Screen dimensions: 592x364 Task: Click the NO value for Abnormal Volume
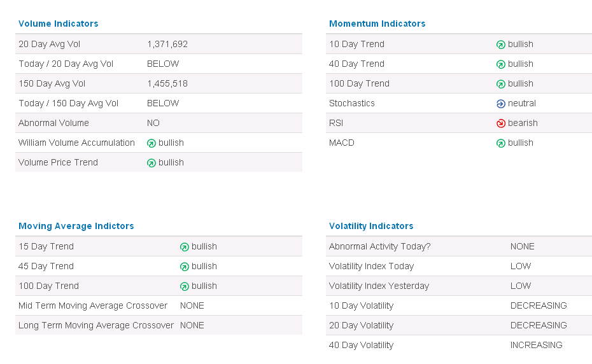tap(153, 123)
